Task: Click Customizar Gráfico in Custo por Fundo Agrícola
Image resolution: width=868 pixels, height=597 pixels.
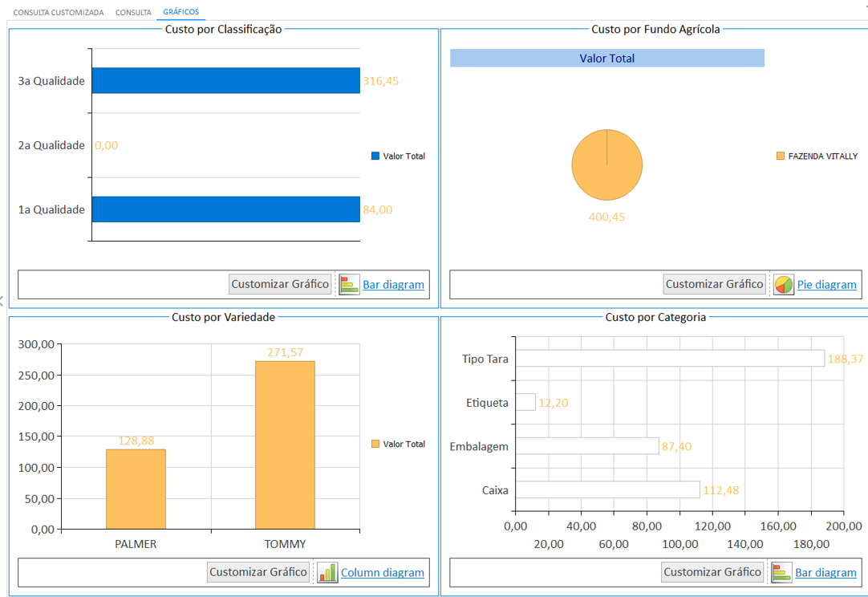Action: tap(714, 284)
